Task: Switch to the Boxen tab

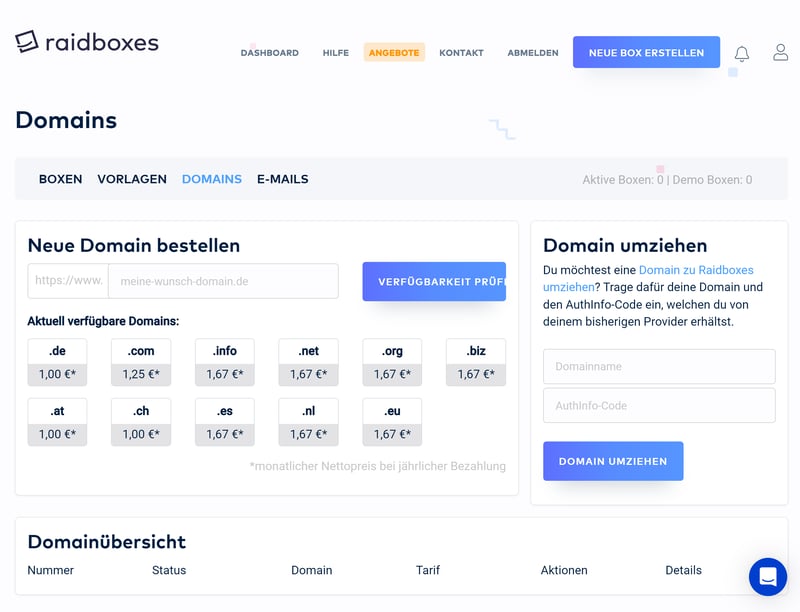Action: tap(60, 179)
